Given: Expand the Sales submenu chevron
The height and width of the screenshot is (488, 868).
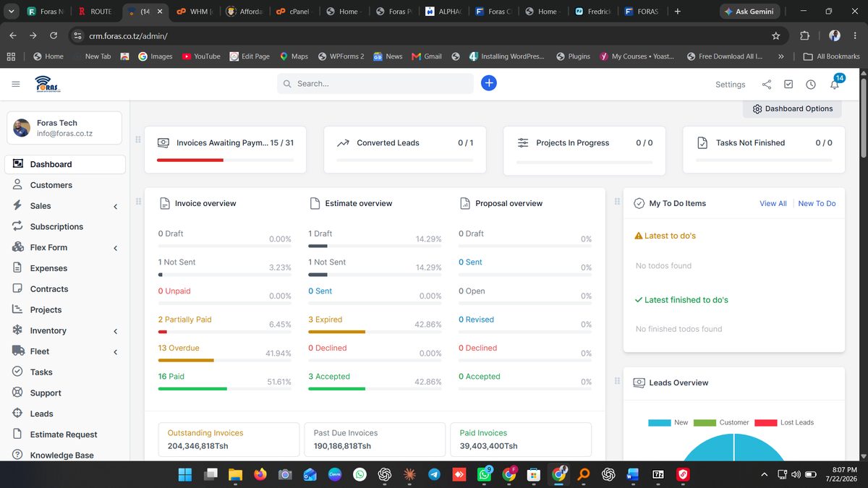Looking at the screenshot, I should (116, 207).
